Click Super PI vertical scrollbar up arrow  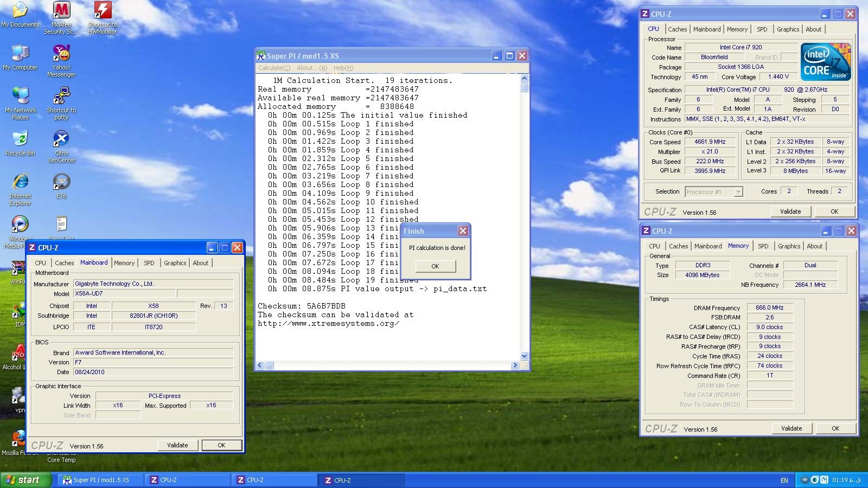pyautogui.click(x=524, y=79)
